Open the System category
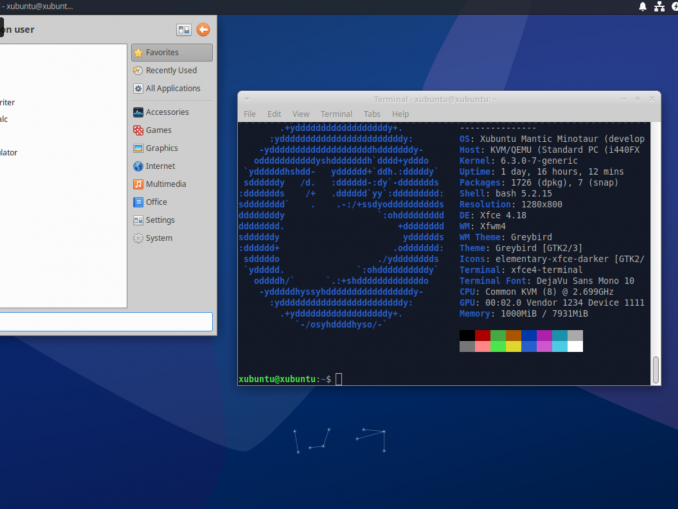The image size is (678, 509). click(x=158, y=238)
